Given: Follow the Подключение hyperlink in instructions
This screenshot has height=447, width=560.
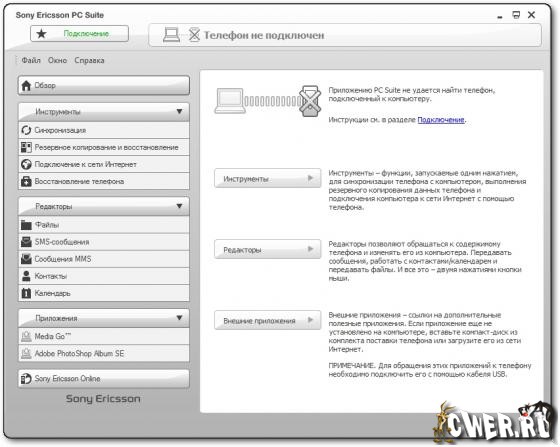Looking at the screenshot, I should point(441,120).
